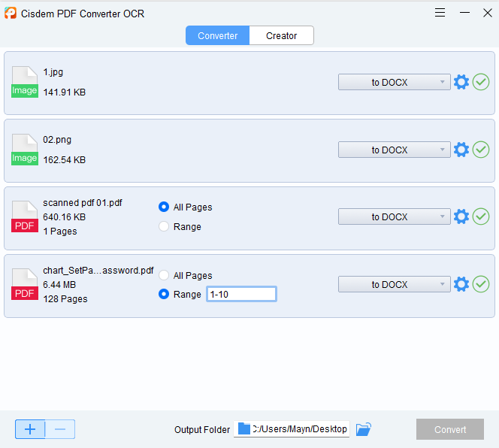Image resolution: width=499 pixels, height=448 pixels.
Task: Click the 141.91 KB size text
Action: coord(65,92)
